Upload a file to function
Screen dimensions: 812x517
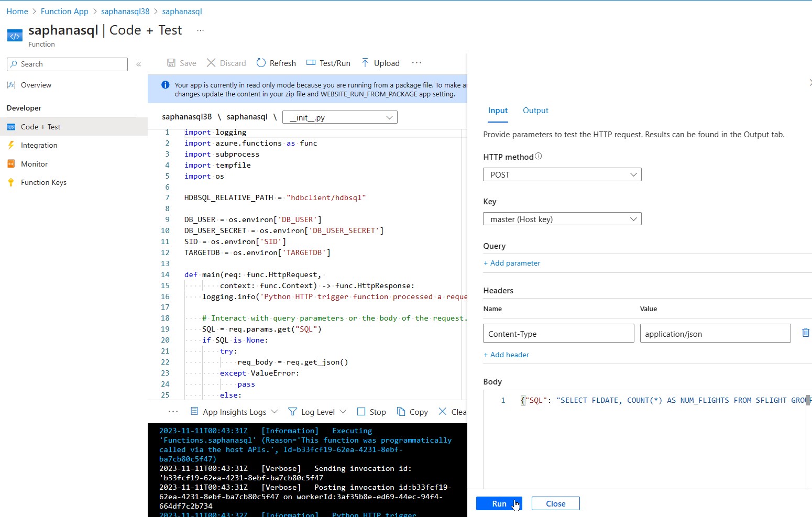[380, 63]
